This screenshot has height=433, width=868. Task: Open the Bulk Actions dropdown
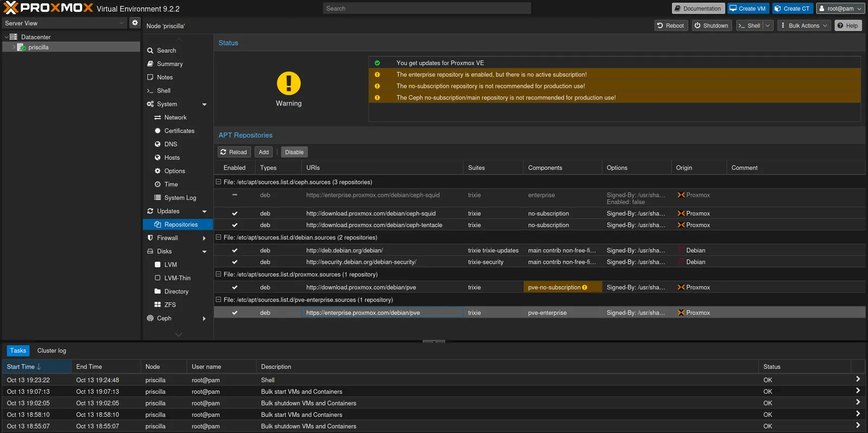point(804,25)
